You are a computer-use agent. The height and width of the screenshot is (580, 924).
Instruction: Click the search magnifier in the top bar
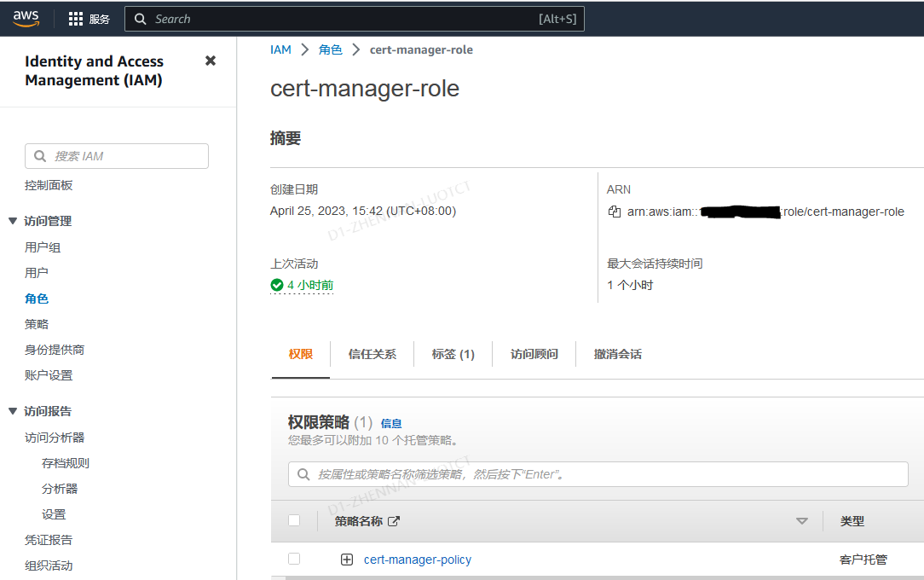[141, 18]
